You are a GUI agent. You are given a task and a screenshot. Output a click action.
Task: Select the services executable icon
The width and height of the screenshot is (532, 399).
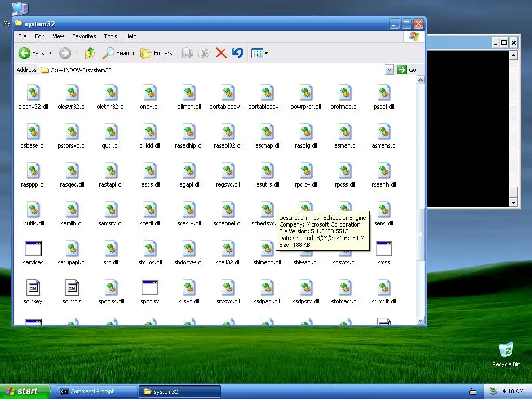(x=33, y=249)
